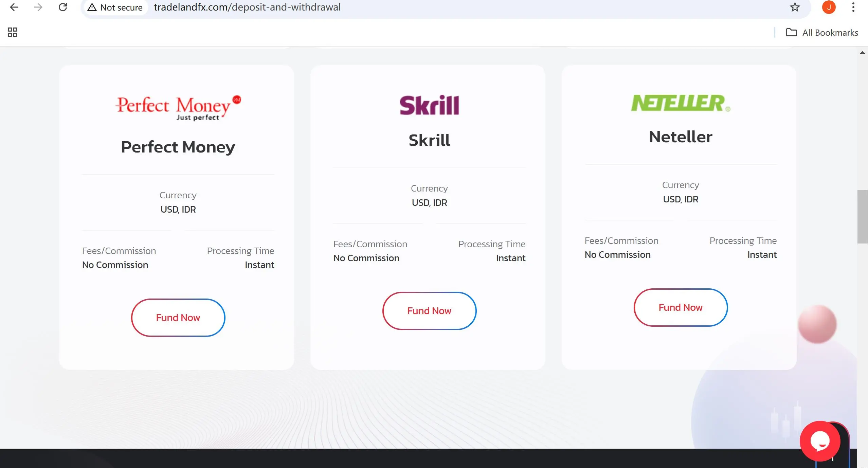Fund now with Perfect Money
Viewport: 868px width, 468px height.
tap(178, 318)
